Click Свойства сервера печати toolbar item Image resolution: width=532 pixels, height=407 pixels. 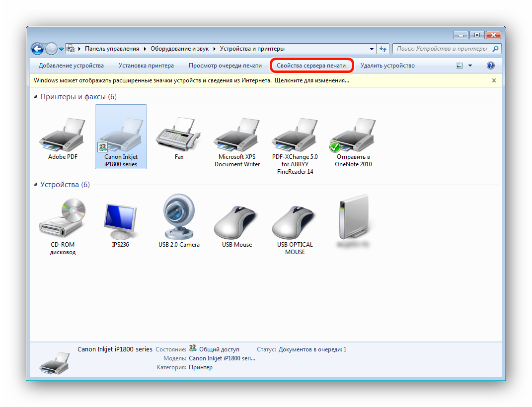(311, 66)
